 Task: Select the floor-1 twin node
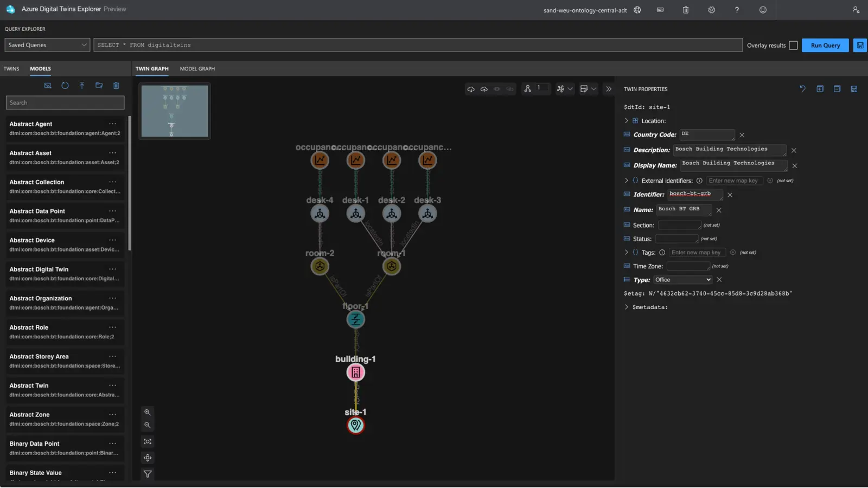pyautogui.click(x=356, y=319)
